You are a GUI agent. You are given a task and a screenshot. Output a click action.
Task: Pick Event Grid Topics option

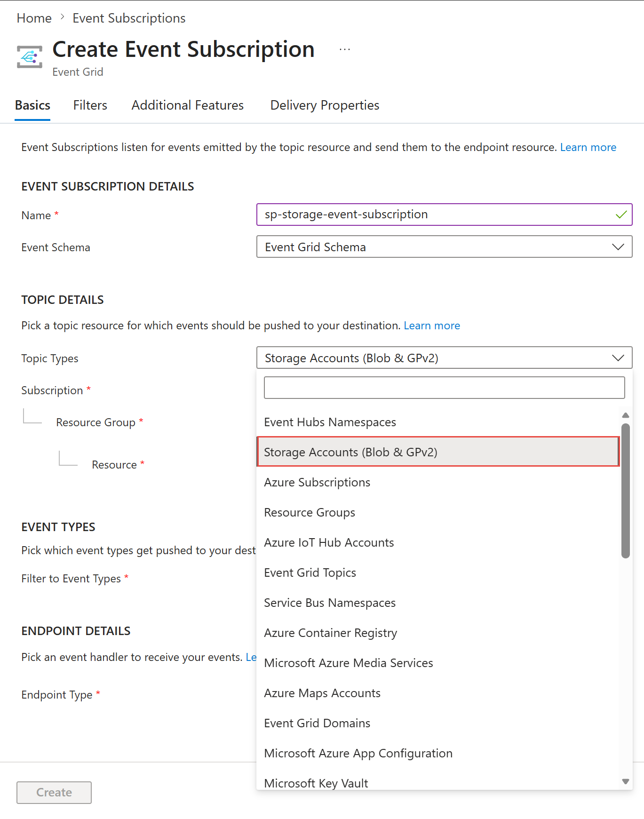click(438, 573)
